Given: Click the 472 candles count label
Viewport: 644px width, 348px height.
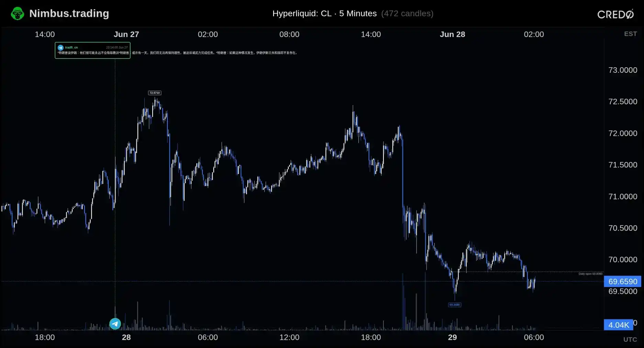Looking at the screenshot, I should click(407, 13).
